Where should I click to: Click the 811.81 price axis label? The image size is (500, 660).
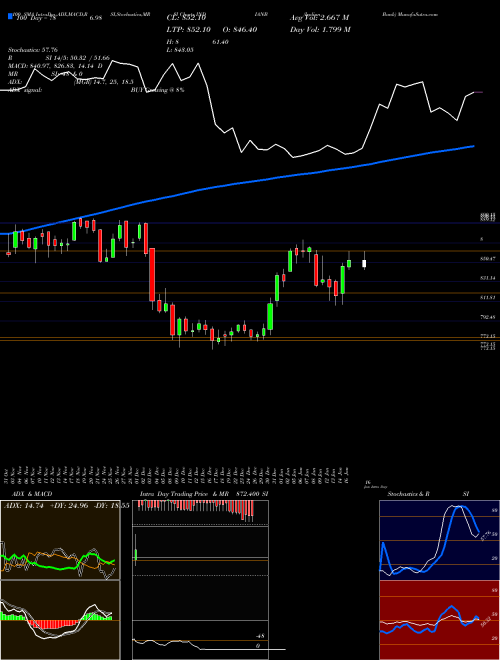(x=487, y=298)
